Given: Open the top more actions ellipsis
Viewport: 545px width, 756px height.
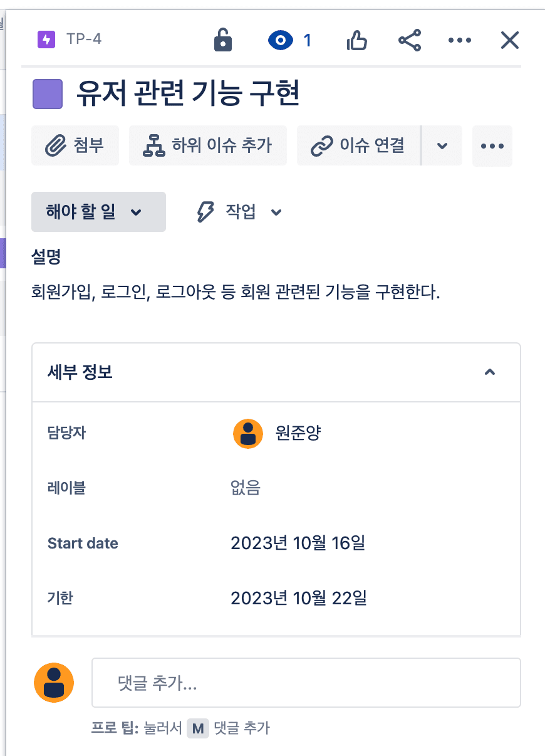Looking at the screenshot, I should 459,41.
